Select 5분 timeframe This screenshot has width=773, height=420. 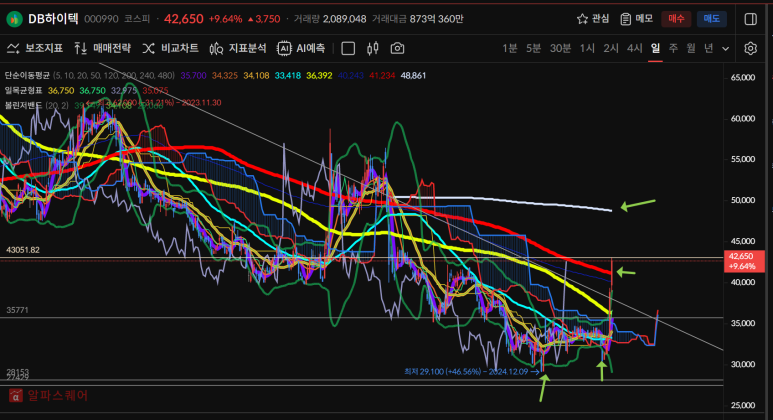point(533,48)
